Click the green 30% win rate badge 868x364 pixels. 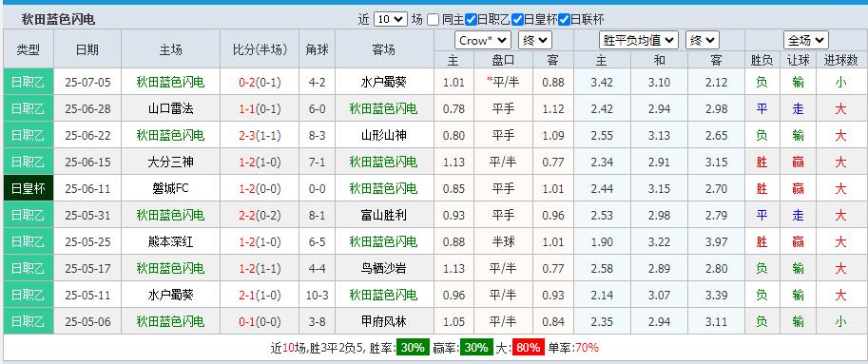click(x=413, y=348)
